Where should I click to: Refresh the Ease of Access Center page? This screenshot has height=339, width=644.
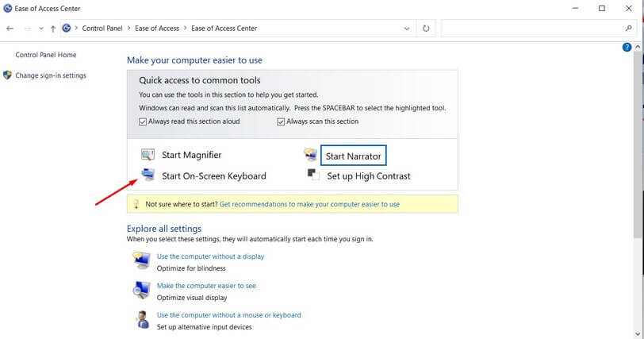pyautogui.click(x=426, y=29)
